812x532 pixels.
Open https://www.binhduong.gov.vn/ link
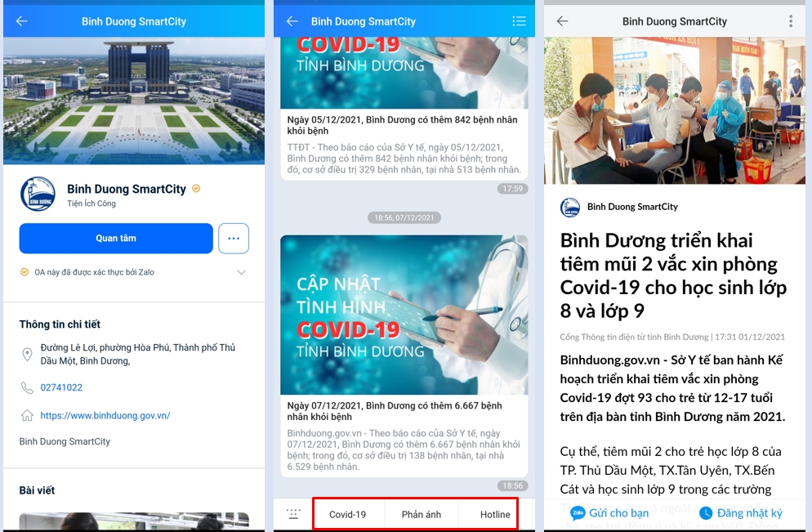tap(105, 415)
